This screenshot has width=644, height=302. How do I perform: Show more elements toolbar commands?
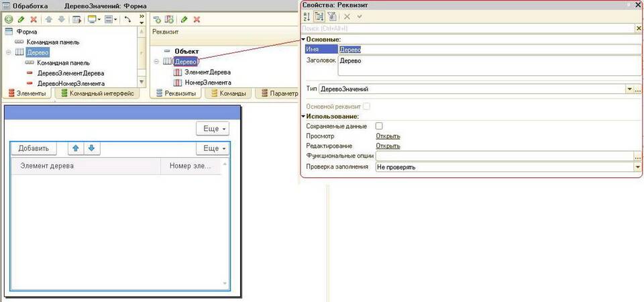pyautogui.click(x=142, y=19)
